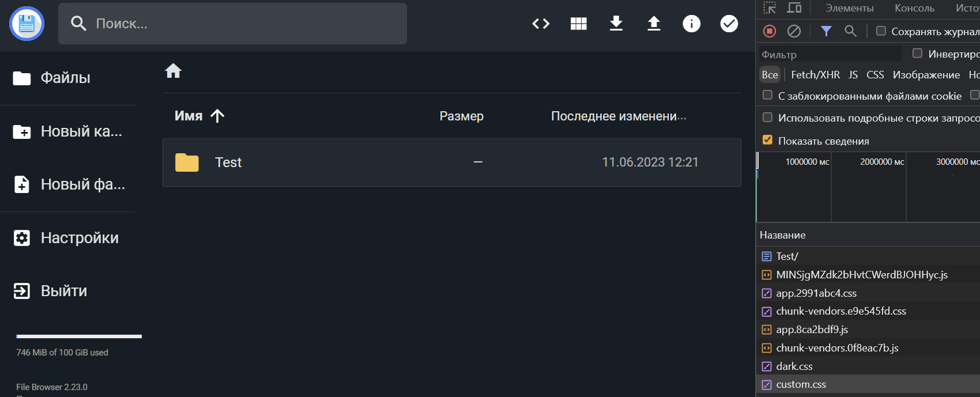Image resolution: width=980 pixels, height=397 pixels.
Task: Click Выйти to log out
Action: [63, 291]
